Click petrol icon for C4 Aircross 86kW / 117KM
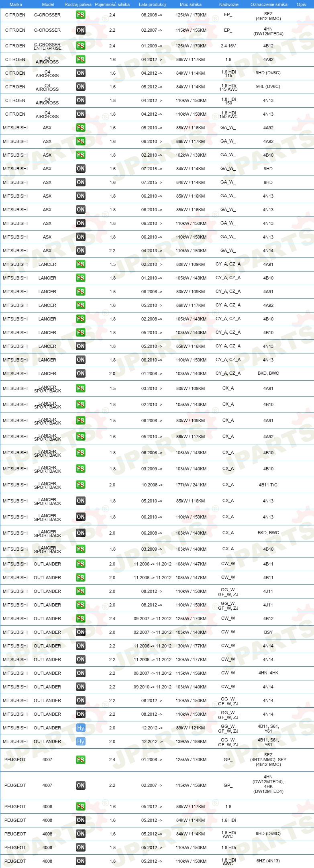 (81, 59)
